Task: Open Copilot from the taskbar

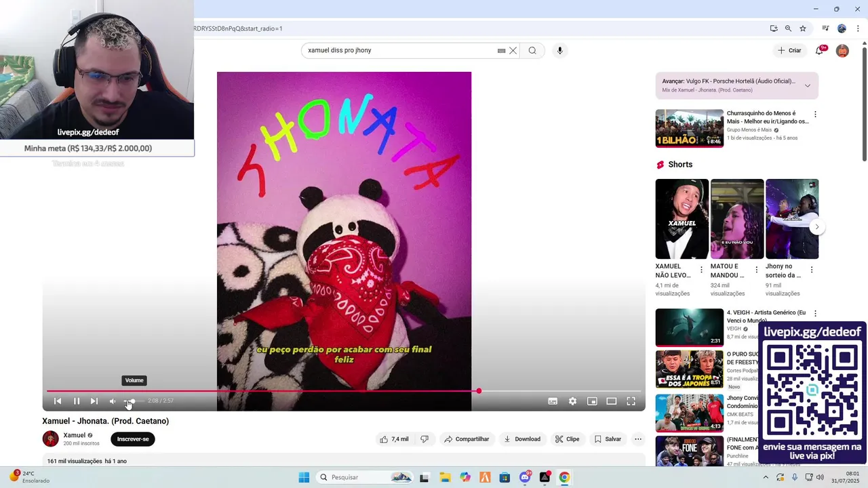Action: [465, 477]
